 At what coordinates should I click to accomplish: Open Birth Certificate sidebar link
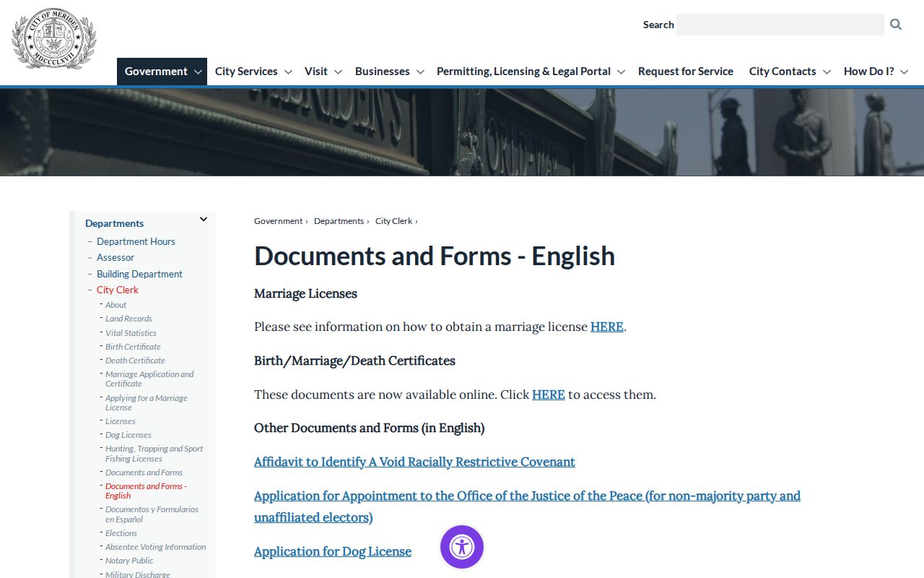[133, 347]
